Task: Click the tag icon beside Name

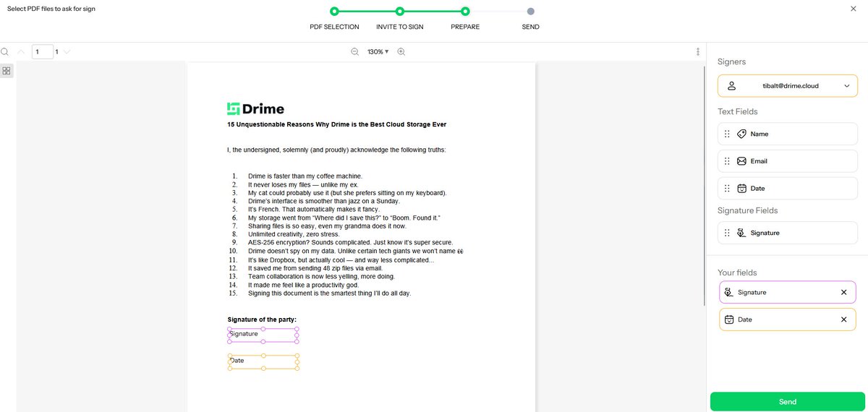Action: pos(741,134)
